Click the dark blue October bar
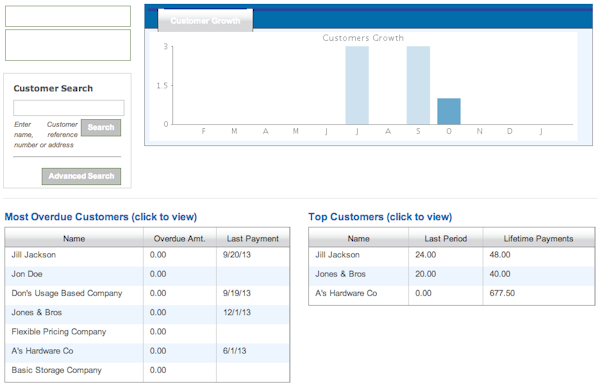This screenshot has width=600, height=389. tap(449, 111)
